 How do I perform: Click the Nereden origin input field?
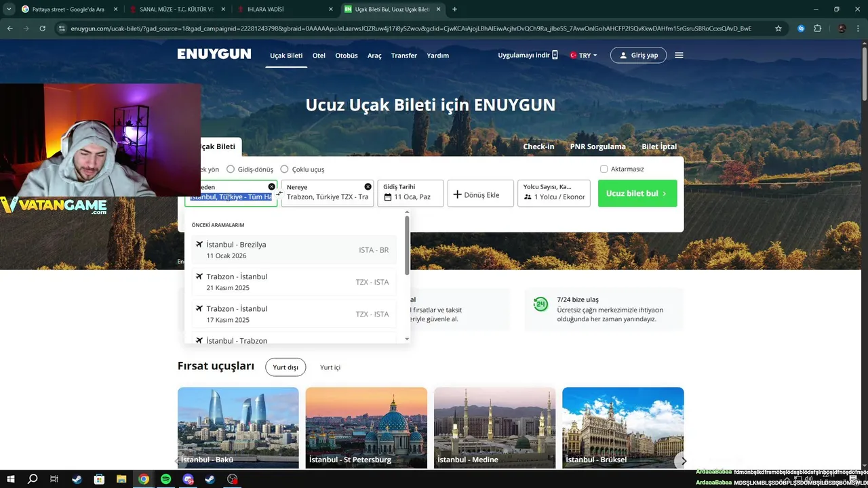pyautogui.click(x=231, y=193)
